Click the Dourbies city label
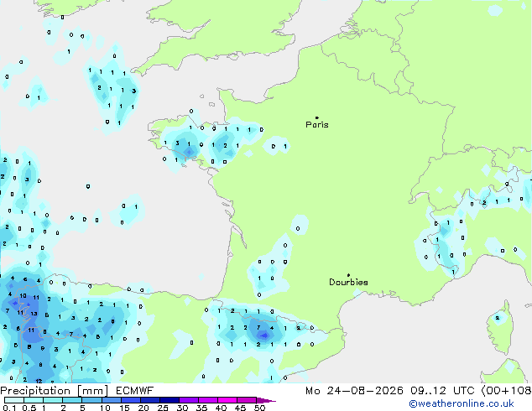532x411 pixels. click(x=348, y=282)
